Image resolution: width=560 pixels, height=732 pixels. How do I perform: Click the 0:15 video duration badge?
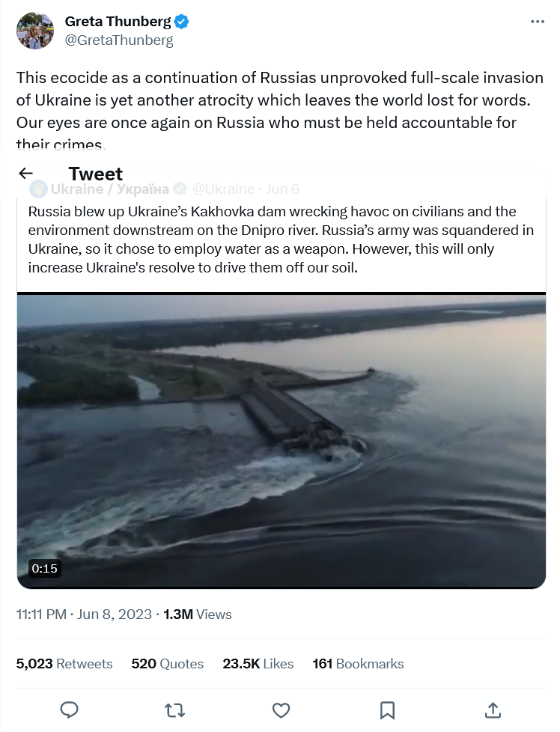[44, 569]
